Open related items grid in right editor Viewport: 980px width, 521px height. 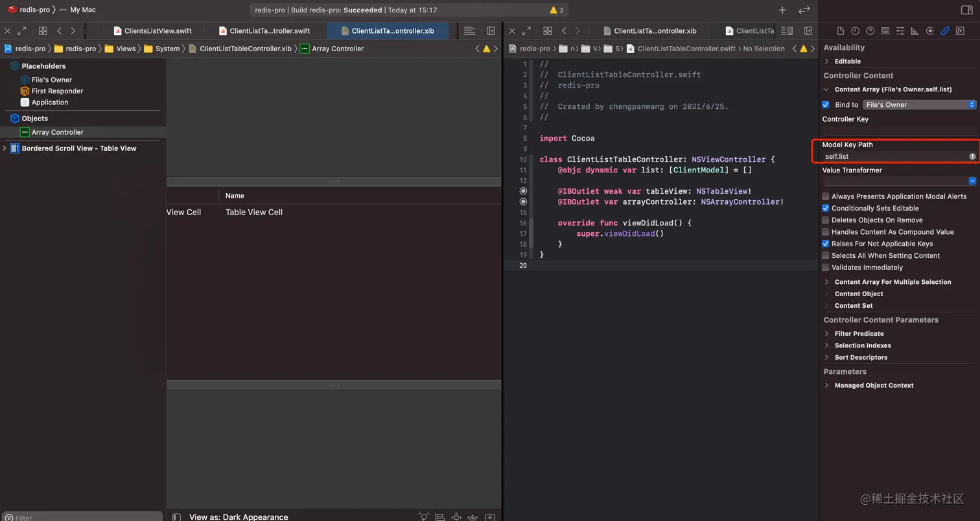click(547, 30)
